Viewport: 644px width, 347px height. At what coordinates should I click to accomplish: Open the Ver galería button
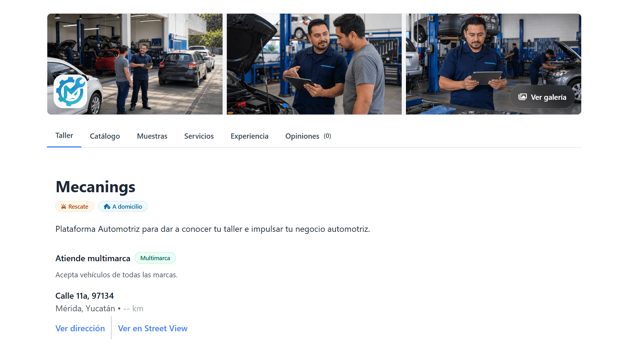[542, 97]
